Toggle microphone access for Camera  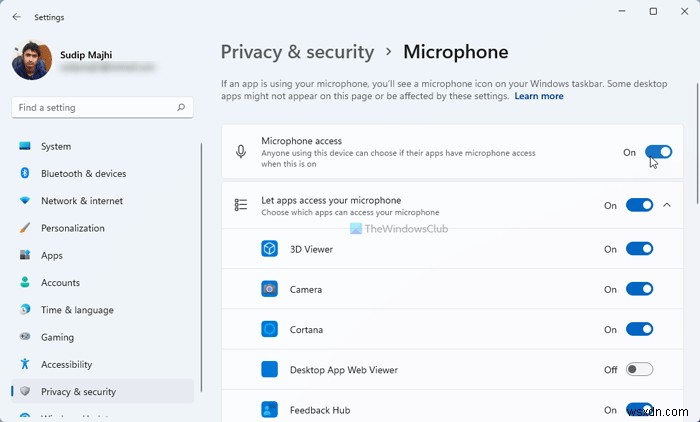click(639, 289)
